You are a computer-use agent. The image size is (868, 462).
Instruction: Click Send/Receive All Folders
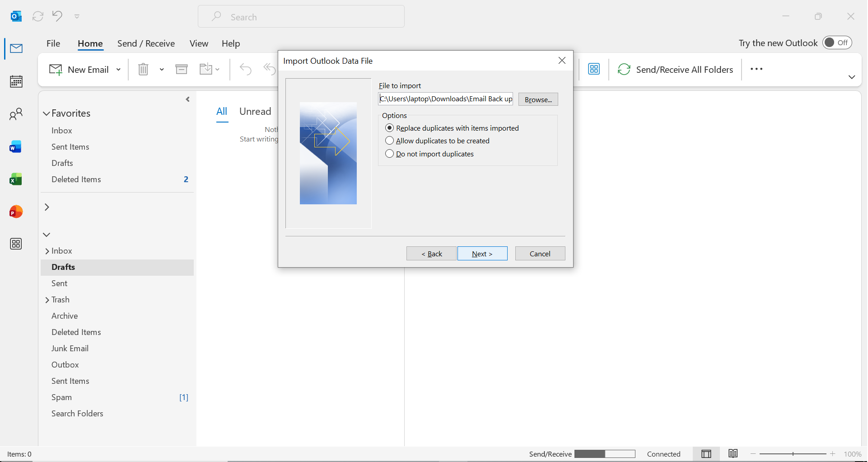pos(676,70)
